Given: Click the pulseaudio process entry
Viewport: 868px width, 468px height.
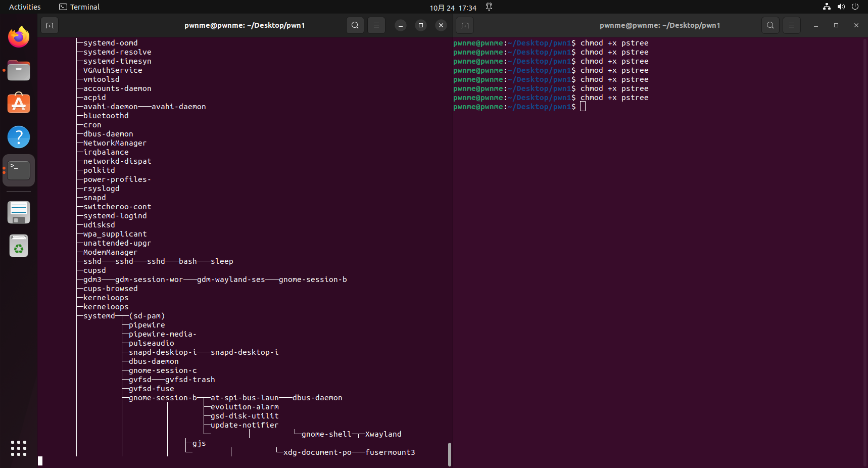Looking at the screenshot, I should (x=151, y=343).
